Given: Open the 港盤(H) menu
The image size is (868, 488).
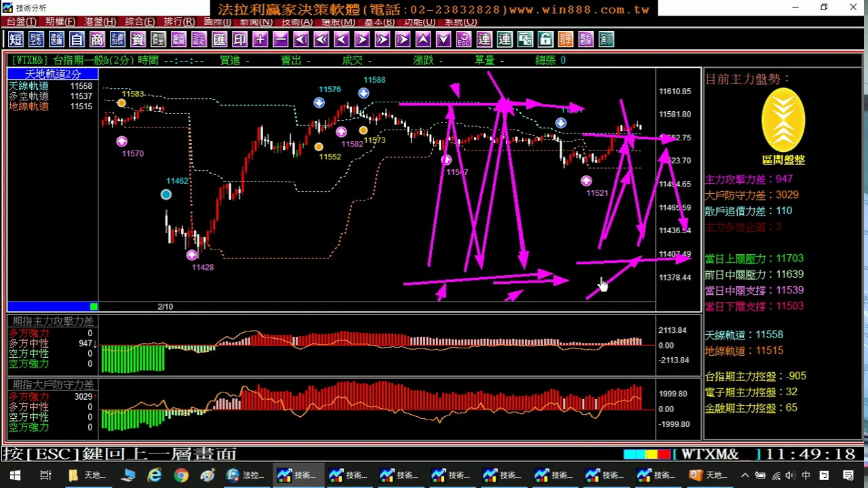Looking at the screenshot, I should point(100,22).
